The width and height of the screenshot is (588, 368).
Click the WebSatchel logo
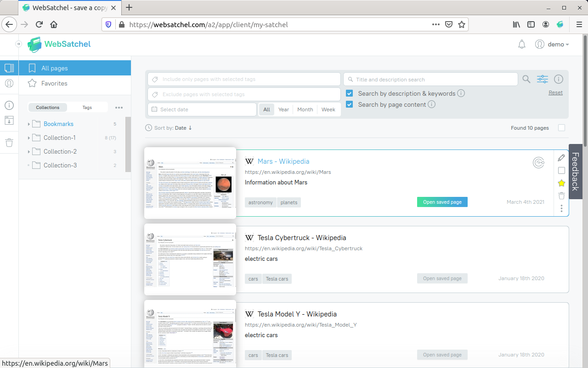(59, 44)
